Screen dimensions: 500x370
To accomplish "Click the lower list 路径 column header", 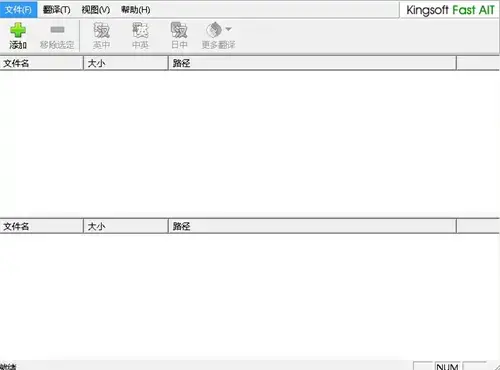I will [x=312, y=226].
